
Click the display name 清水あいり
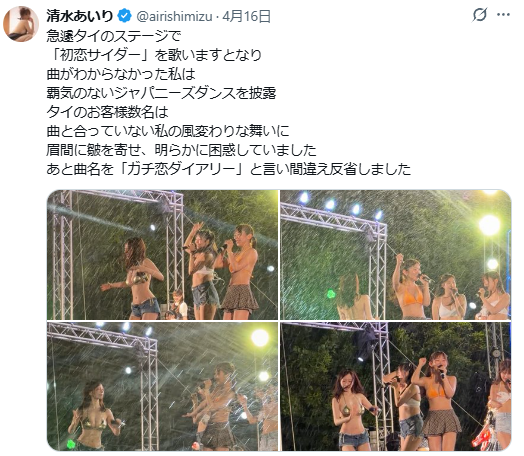(x=80, y=16)
